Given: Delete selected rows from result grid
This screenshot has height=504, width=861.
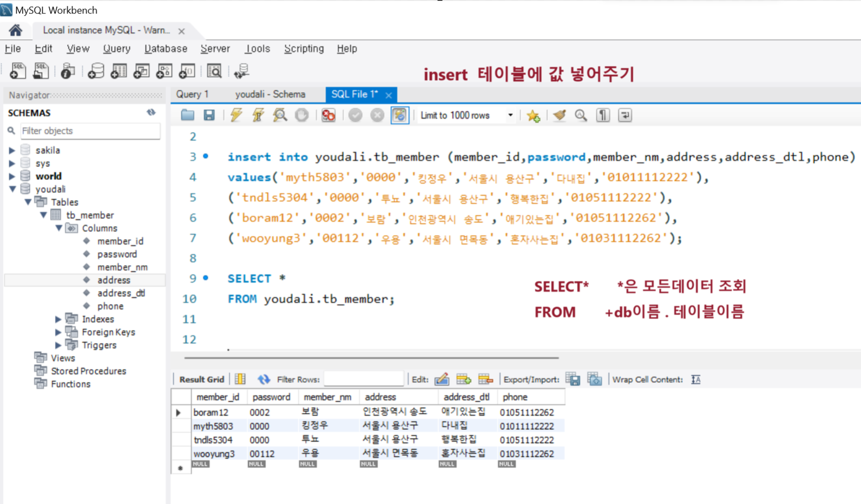Looking at the screenshot, I should pos(485,379).
